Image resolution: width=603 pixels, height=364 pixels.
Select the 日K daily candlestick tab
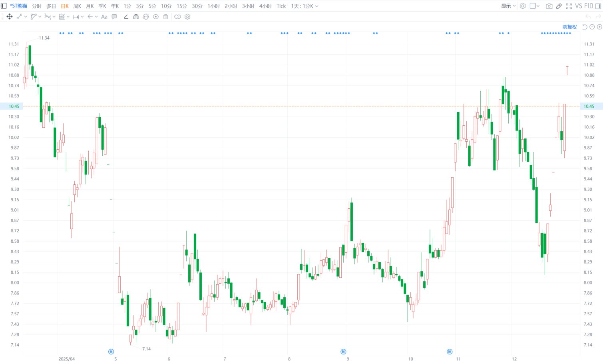coord(65,6)
